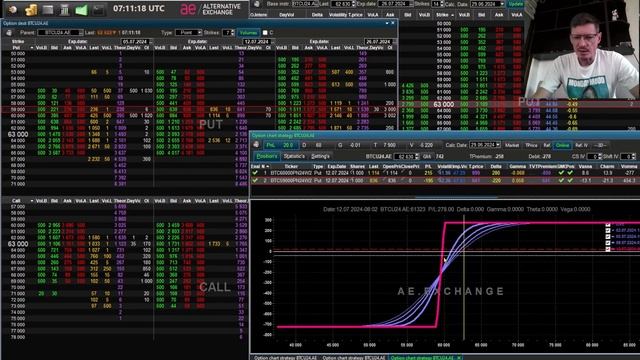Select position row BTC59000PN24W2
The width and height of the screenshot is (640, 360).
pyautogui.click(x=445, y=180)
